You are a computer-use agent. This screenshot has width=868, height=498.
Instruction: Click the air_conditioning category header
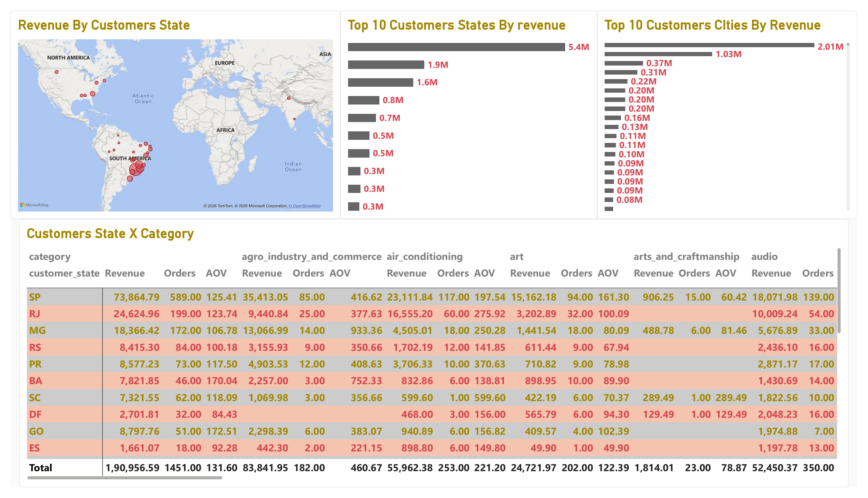[425, 256]
